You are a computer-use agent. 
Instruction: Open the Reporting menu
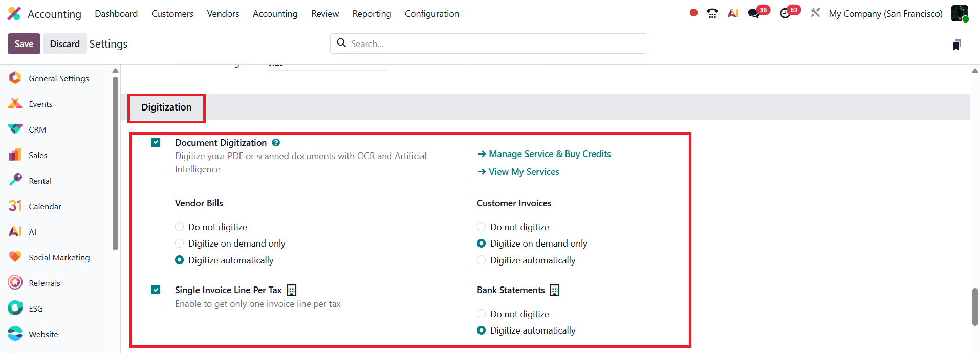click(372, 14)
